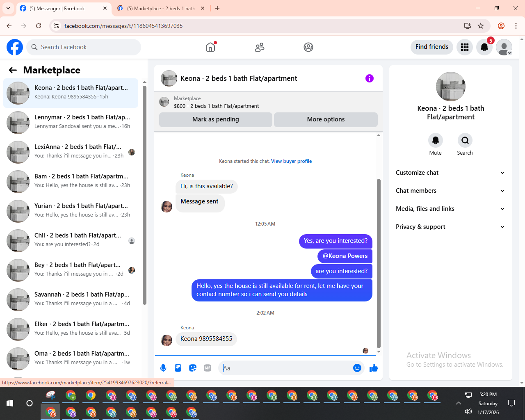Close the Marketplace 2 beds browser tab
The image size is (525, 420).
click(203, 8)
